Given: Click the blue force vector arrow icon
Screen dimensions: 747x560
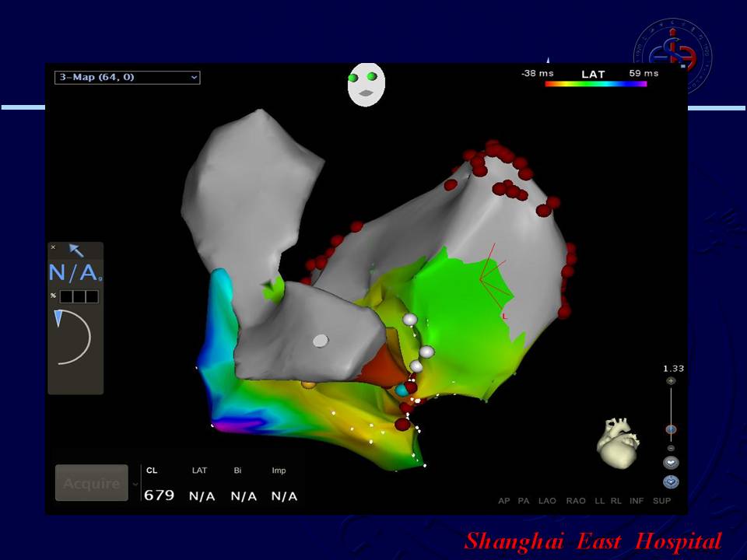Looking at the screenshot, I should point(75,250).
